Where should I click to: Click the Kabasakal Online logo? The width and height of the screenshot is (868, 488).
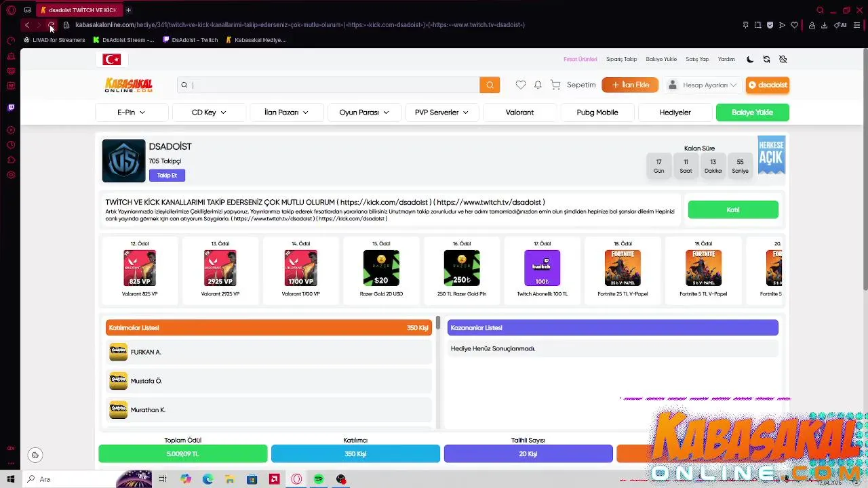pos(129,85)
